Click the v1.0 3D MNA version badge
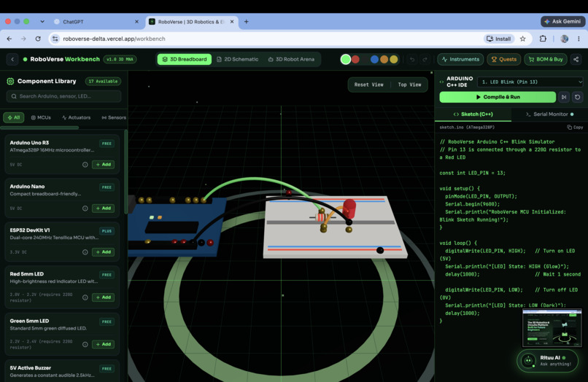Image resolution: width=588 pixels, height=382 pixels. coord(120,59)
